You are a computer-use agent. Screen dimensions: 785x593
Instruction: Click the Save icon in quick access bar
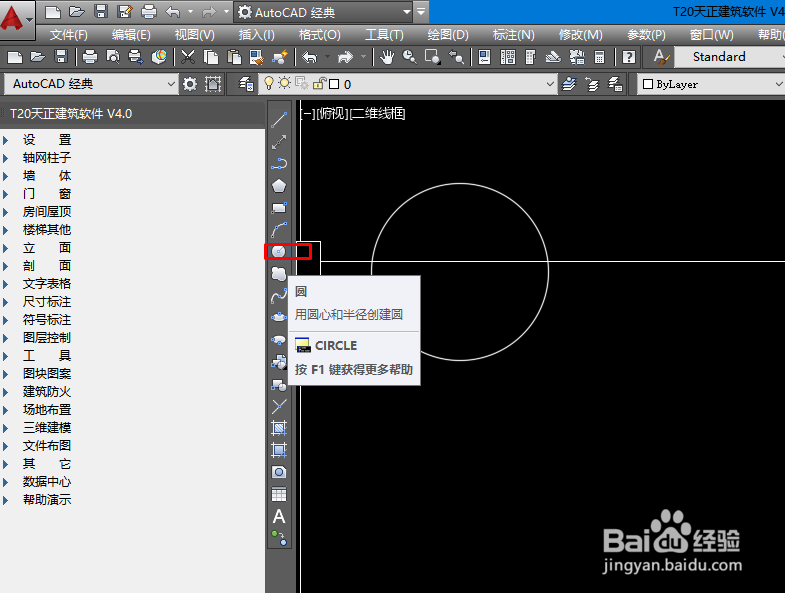coord(101,12)
